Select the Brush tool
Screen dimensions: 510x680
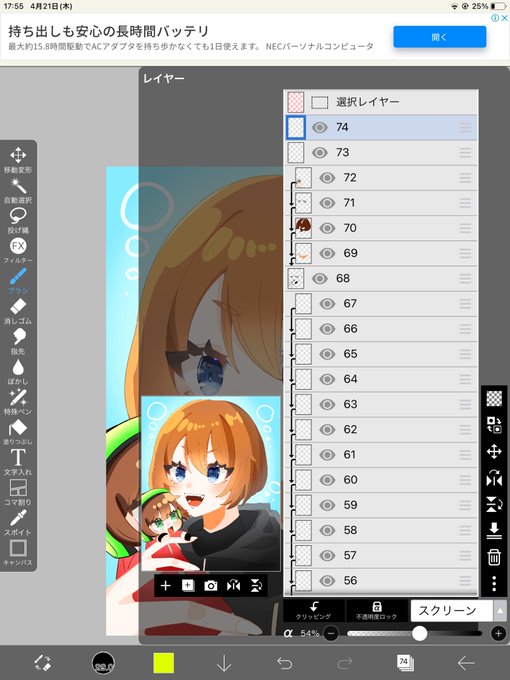(x=18, y=280)
